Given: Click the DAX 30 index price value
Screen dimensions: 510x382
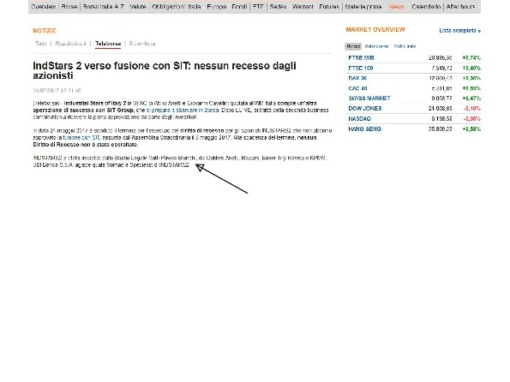Looking at the screenshot, I should (440, 78).
